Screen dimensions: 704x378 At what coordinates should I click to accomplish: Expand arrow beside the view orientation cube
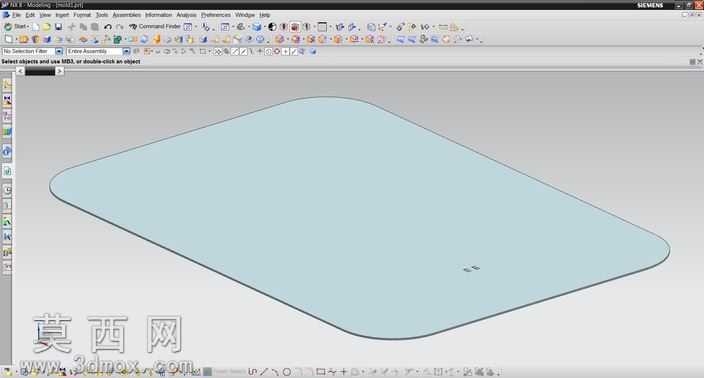(264, 27)
